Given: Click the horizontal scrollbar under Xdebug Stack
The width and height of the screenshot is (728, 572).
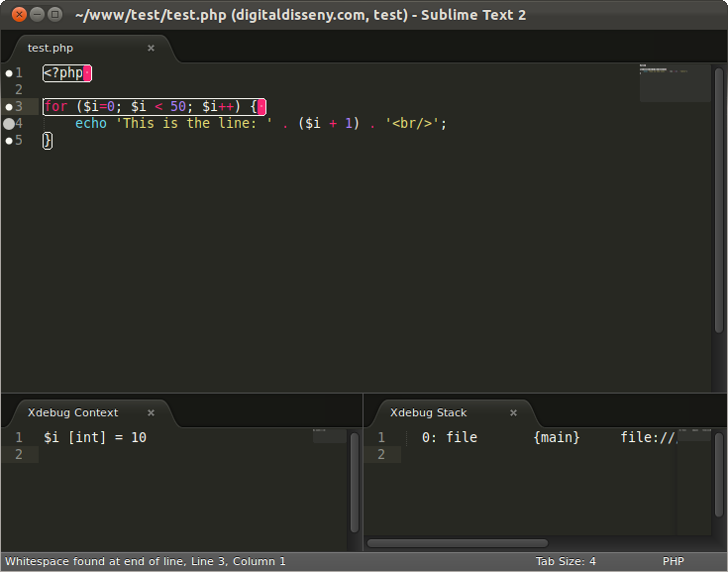Looking at the screenshot, I should (x=457, y=543).
